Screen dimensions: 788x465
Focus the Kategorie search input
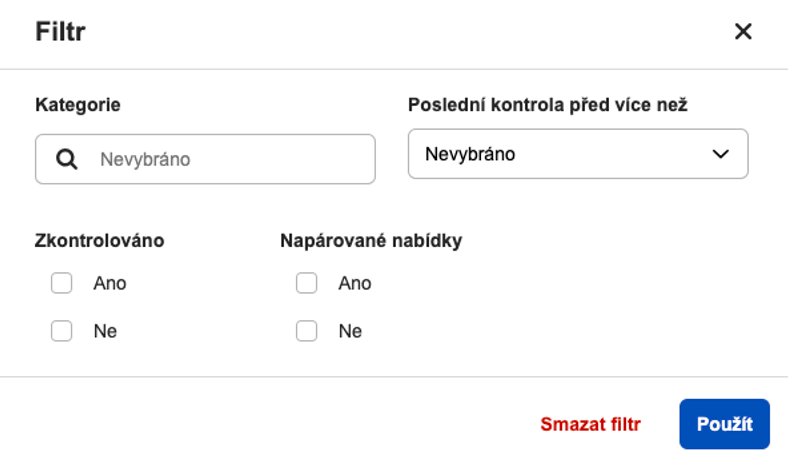pyautogui.click(x=230, y=159)
